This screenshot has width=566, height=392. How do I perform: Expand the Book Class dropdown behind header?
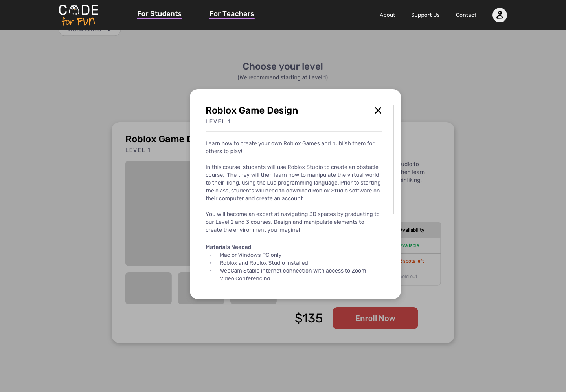(x=90, y=33)
